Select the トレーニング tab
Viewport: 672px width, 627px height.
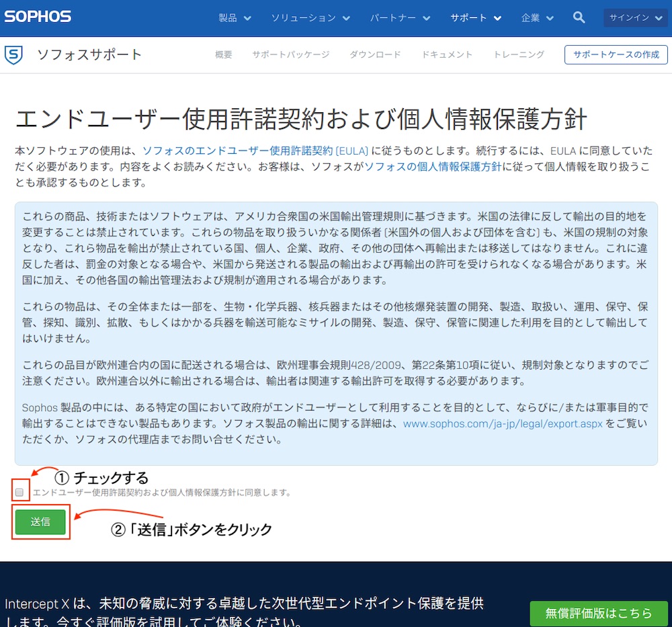coord(519,54)
